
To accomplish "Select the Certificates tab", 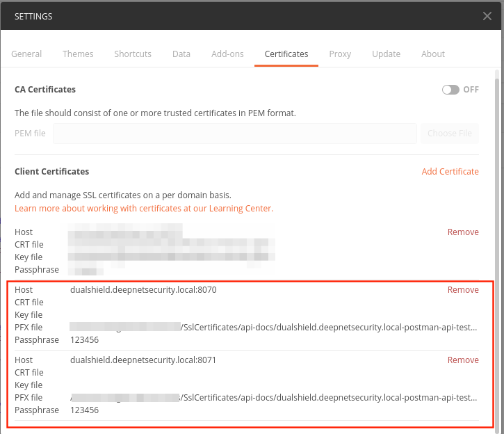I will (286, 54).
